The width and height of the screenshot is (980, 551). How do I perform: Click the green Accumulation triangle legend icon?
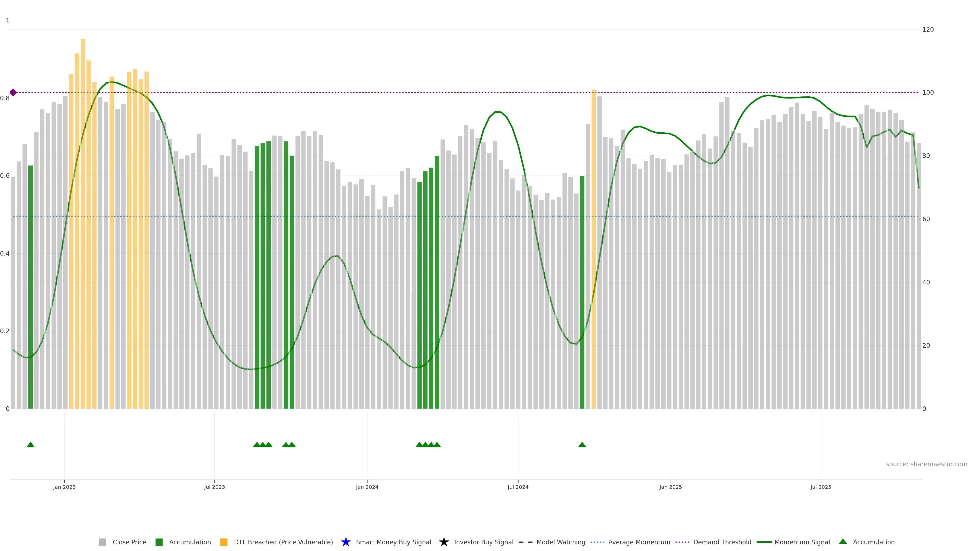843,542
